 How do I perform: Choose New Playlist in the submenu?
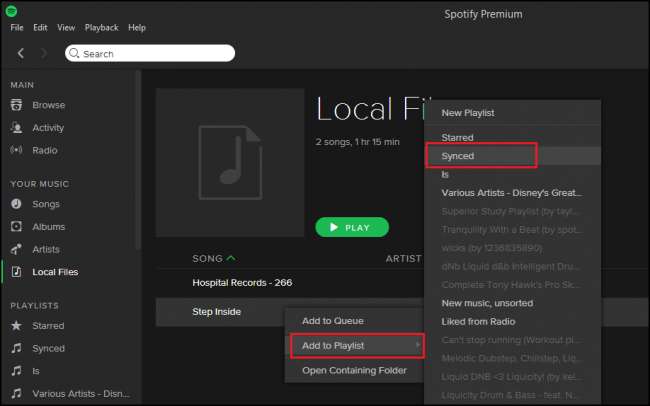(468, 113)
